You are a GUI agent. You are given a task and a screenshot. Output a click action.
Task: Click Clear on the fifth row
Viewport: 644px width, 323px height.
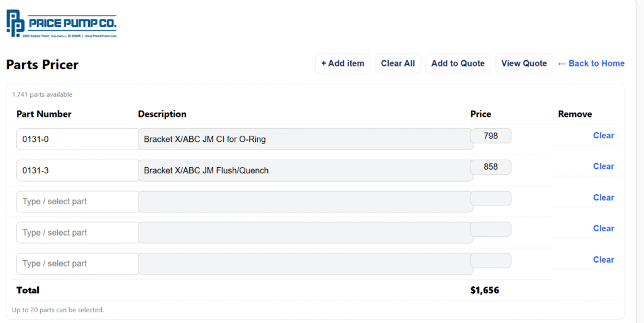tap(603, 260)
